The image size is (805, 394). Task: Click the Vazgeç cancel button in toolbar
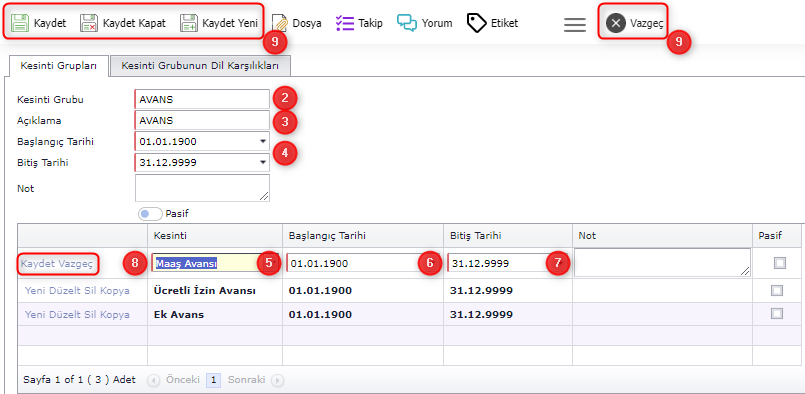tap(634, 23)
